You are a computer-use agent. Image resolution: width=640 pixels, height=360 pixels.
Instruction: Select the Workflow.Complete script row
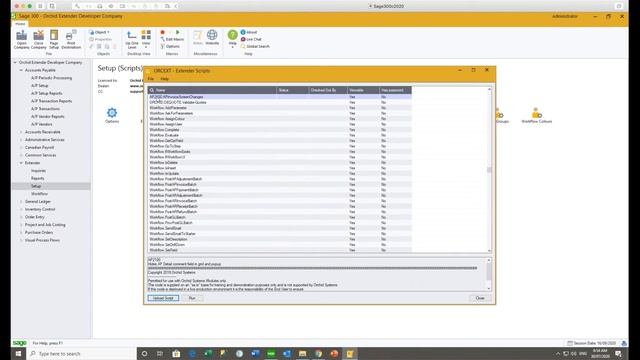pyautogui.click(x=280, y=130)
